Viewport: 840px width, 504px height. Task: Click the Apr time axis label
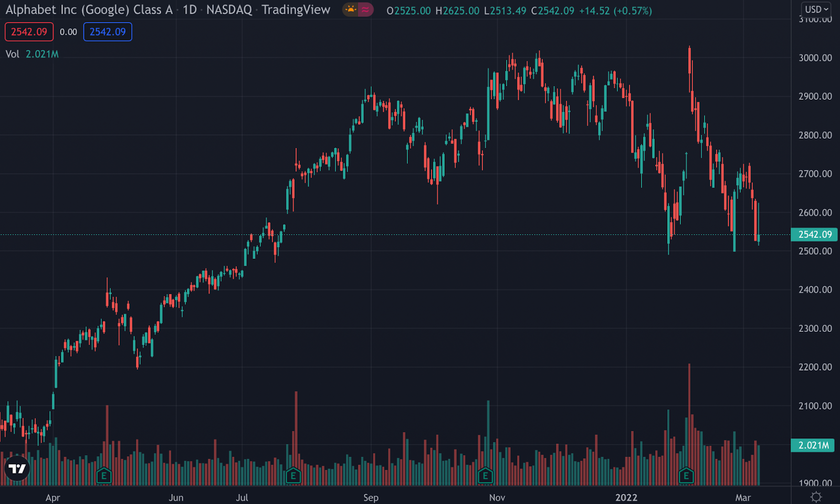[x=52, y=498]
